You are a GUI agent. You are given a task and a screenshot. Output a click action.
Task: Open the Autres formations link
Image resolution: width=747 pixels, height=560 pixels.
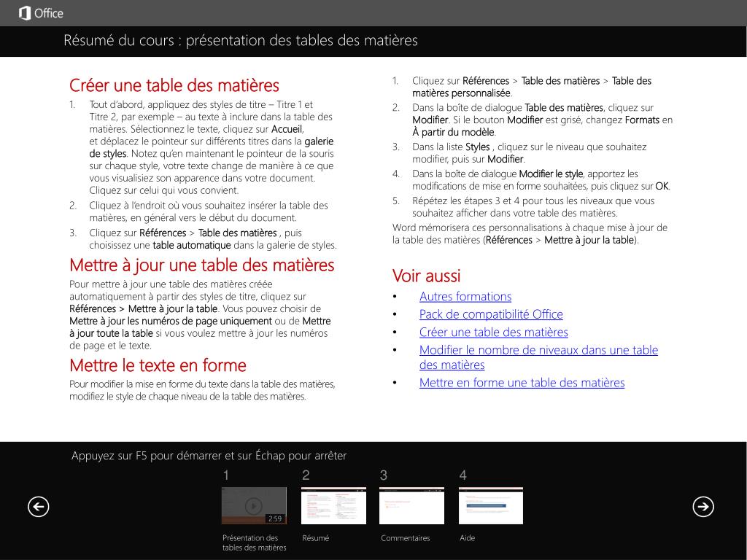465,297
